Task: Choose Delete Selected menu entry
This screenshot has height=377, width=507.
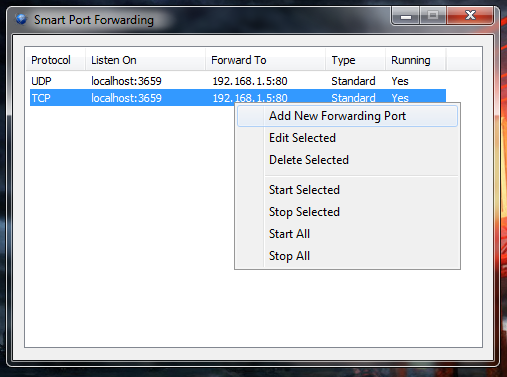Action: pyautogui.click(x=347, y=160)
